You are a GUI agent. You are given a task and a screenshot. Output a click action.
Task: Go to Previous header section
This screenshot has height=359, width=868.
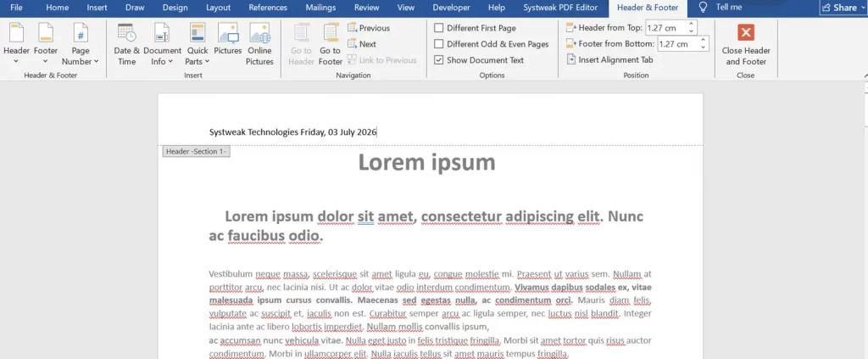(368, 28)
